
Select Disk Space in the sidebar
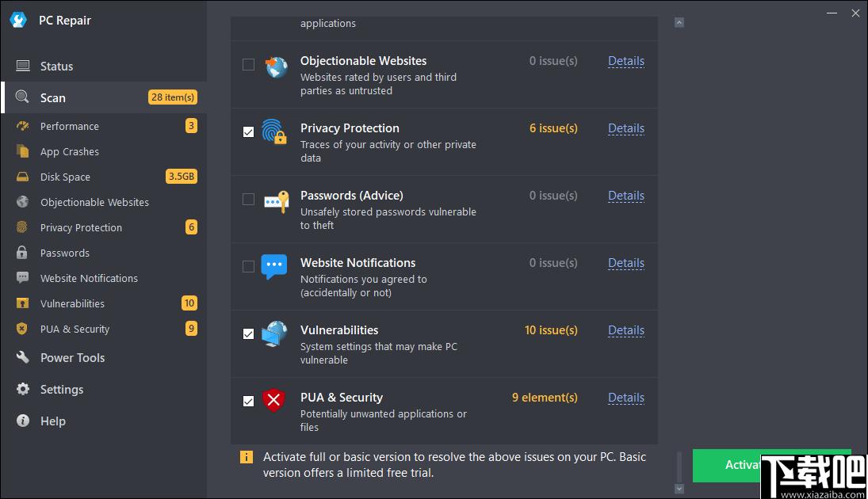pyautogui.click(x=104, y=177)
